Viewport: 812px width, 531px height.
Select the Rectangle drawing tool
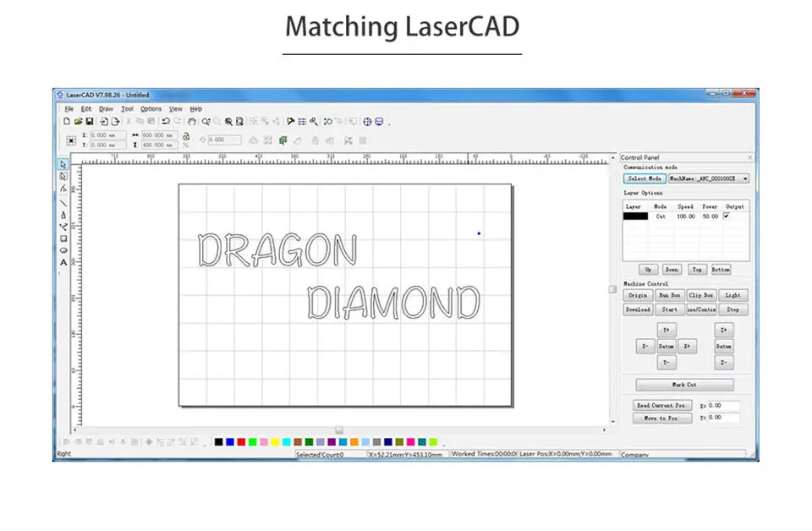63,238
